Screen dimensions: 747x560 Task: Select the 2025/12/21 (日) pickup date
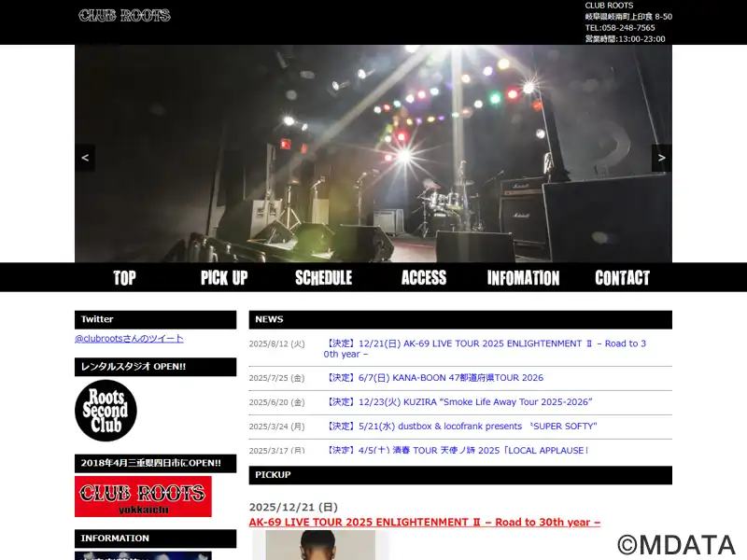pyautogui.click(x=293, y=507)
